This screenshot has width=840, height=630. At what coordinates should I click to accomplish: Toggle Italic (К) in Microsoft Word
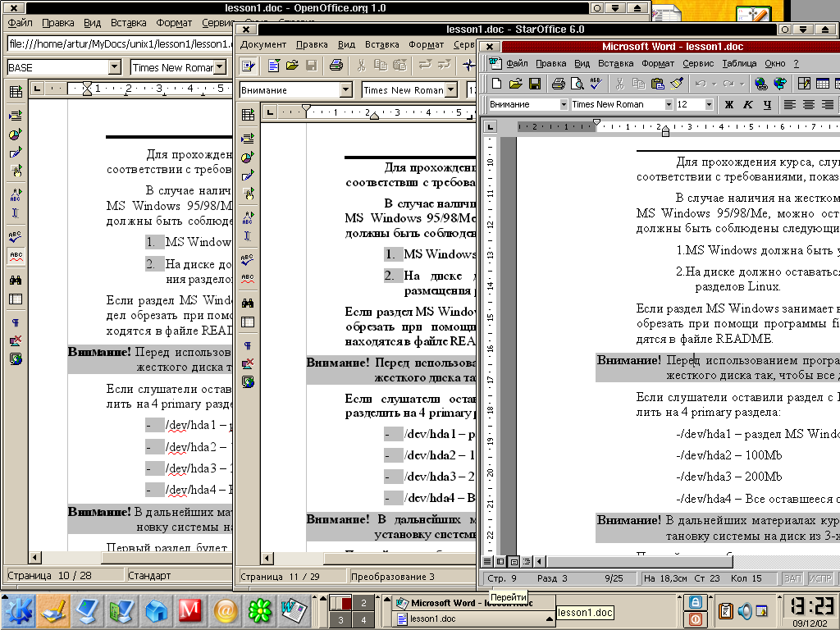click(x=748, y=104)
